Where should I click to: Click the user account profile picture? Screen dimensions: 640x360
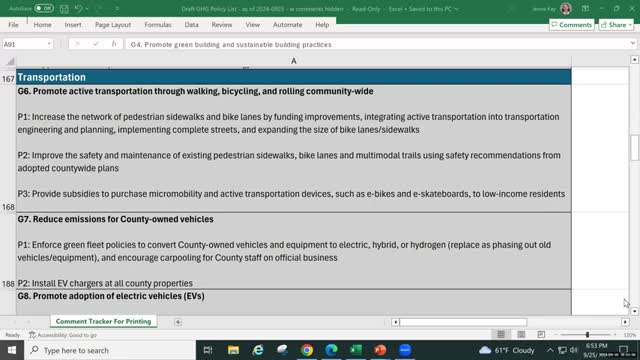coord(566,9)
